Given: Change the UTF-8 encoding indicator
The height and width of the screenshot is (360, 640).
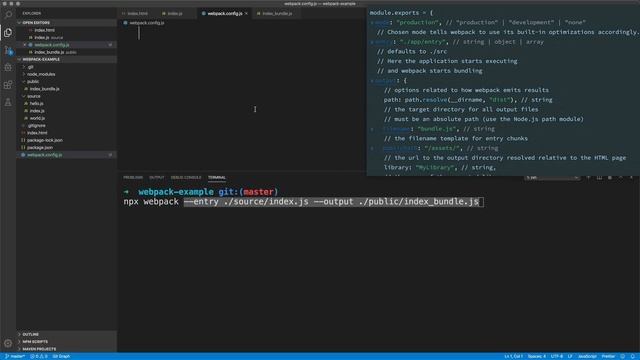Looking at the screenshot, I should point(557,356).
